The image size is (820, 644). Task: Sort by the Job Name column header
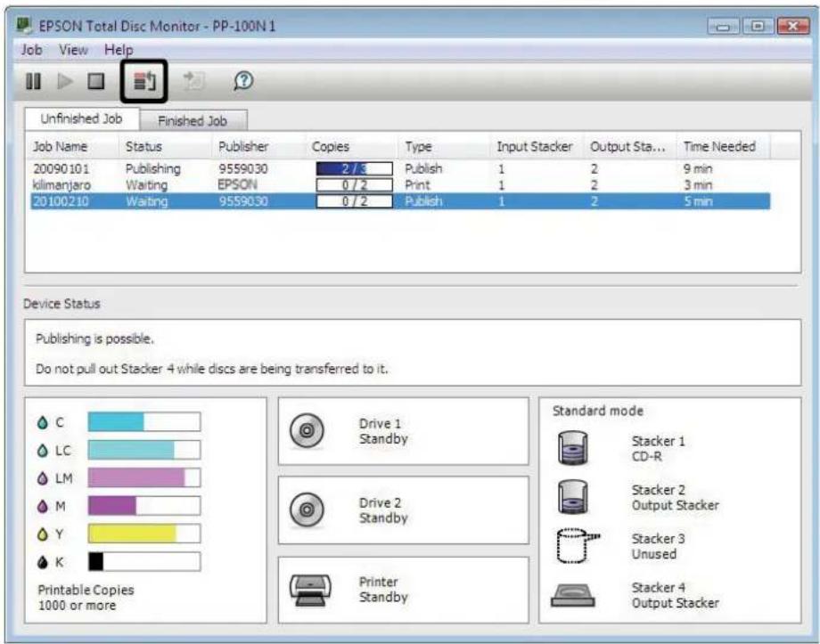[72, 146]
